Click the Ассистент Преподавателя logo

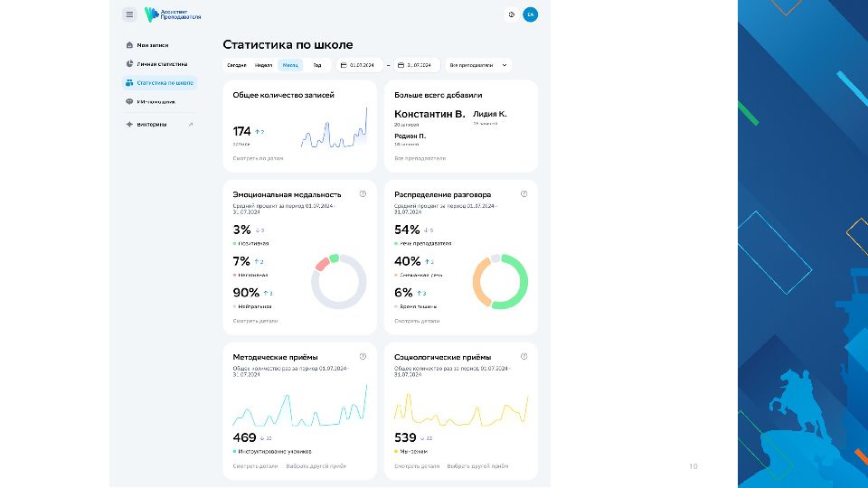click(x=173, y=14)
